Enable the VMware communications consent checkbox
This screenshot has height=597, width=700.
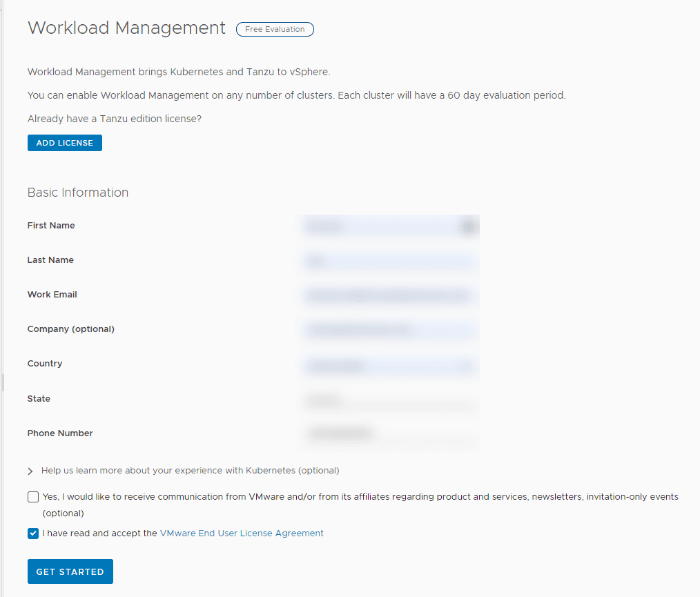point(32,496)
